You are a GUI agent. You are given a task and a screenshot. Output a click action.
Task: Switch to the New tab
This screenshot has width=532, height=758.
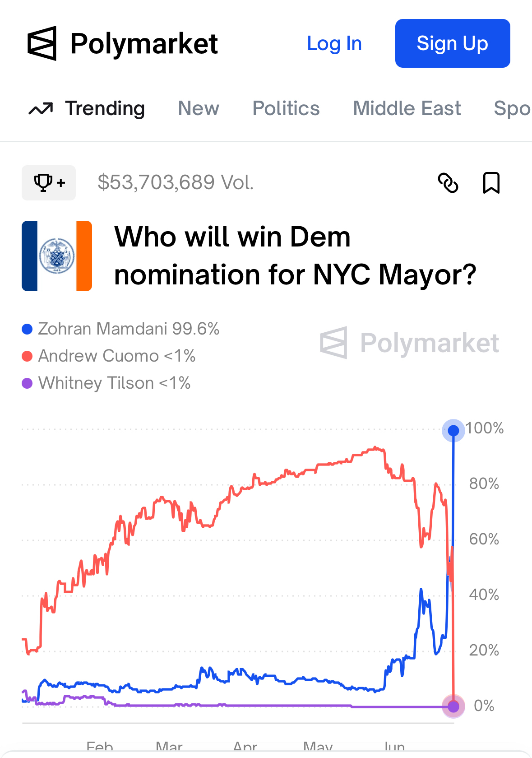click(199, 109)
